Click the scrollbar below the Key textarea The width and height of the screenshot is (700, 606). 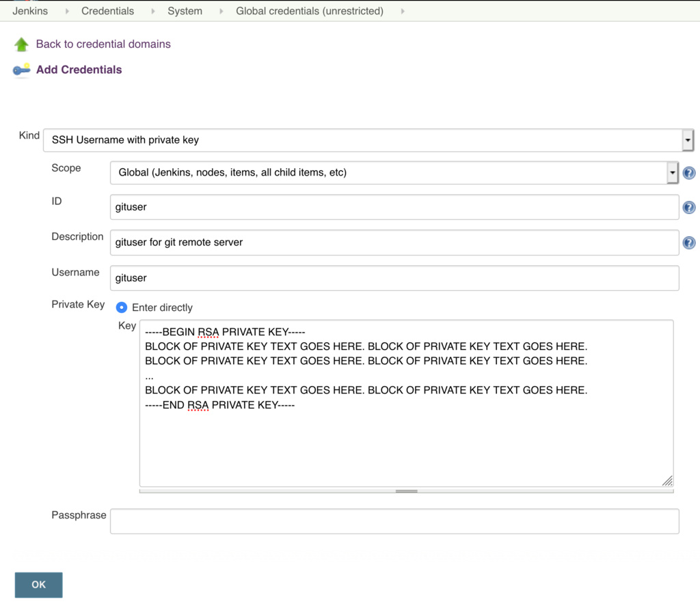(x=406, y=490)
